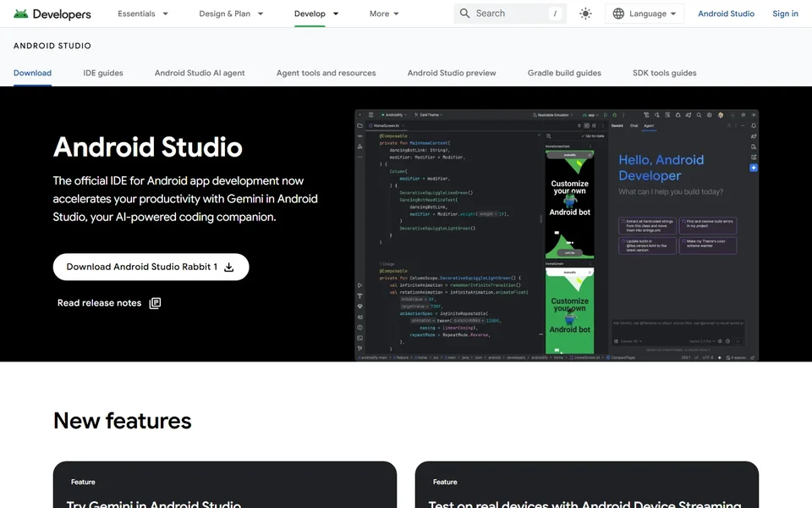Click the ANDROID STUDIO section heading
Viewport: 812px width, 508px height.
[x=52, y=46]
